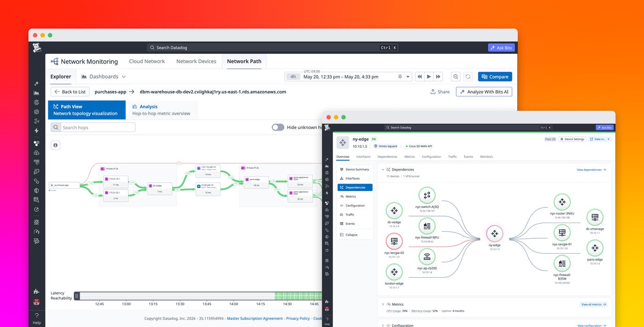Open Device Settings for ny-edge

(573, 139)
